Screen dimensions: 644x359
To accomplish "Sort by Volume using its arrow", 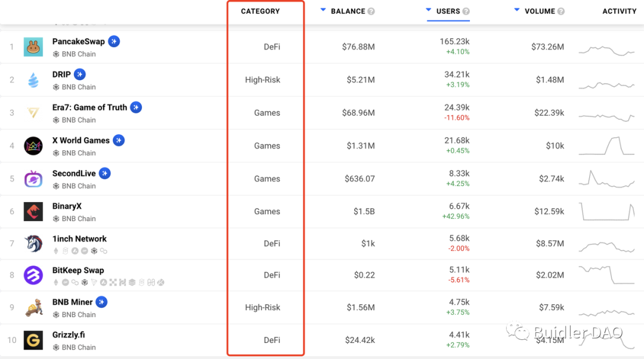I will click(516, 10).
